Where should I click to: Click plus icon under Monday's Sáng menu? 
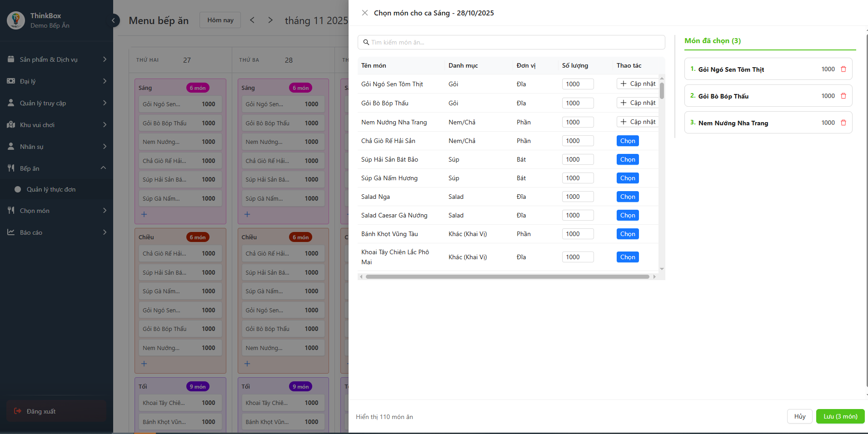pos(144,214)
